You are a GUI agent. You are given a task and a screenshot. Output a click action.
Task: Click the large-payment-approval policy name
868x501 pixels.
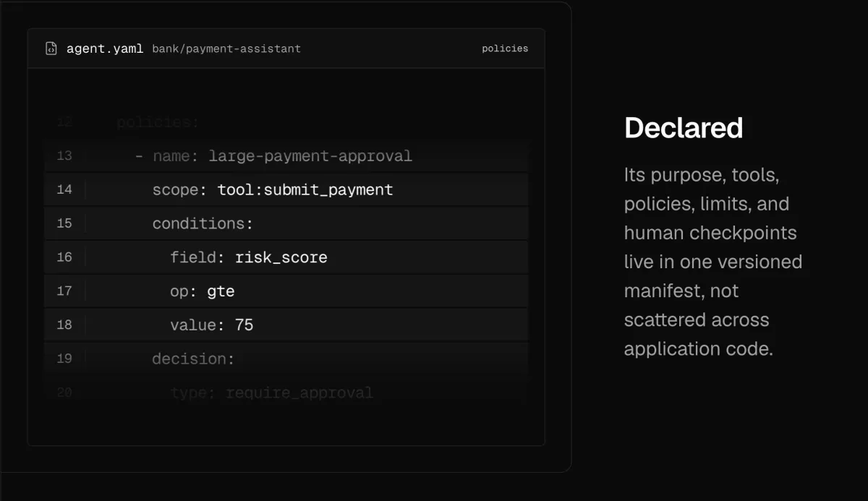click(x=310, y=156)
